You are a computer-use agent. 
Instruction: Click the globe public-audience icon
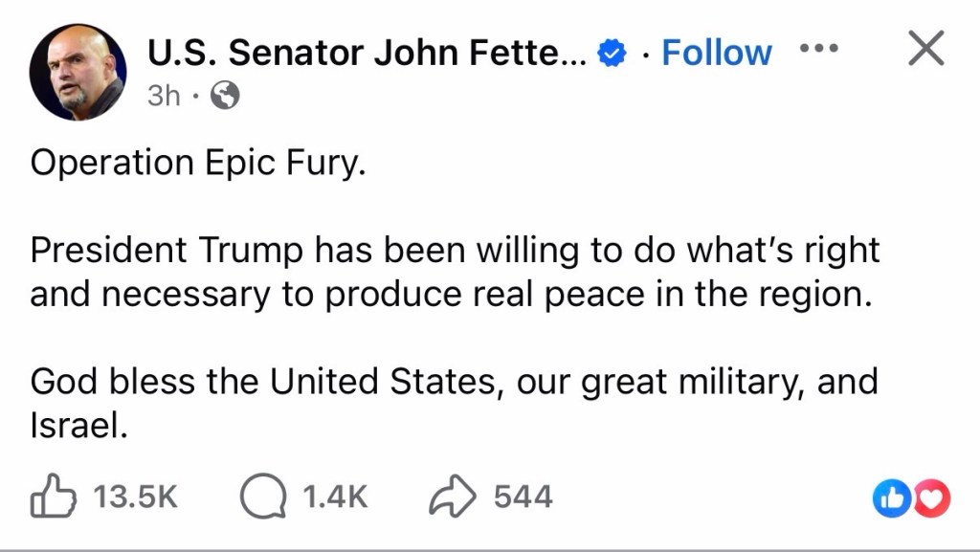[x=224, y=96]
